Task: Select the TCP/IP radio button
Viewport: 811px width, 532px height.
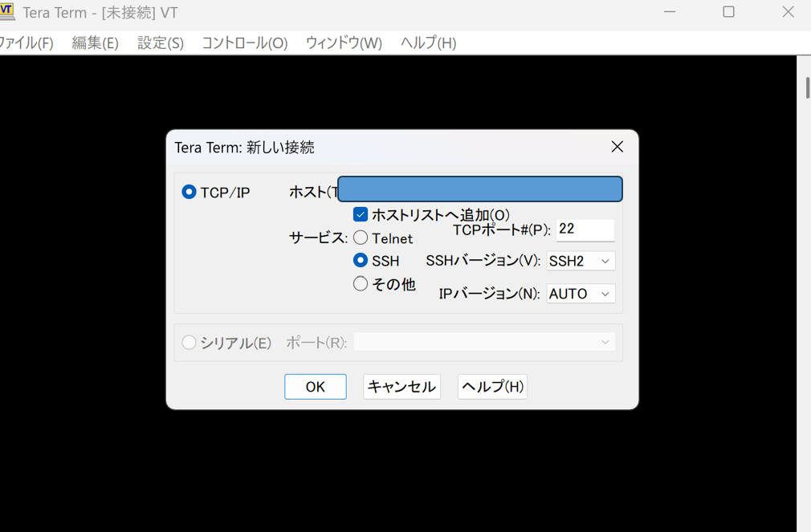Action: (x=189, y=192)
